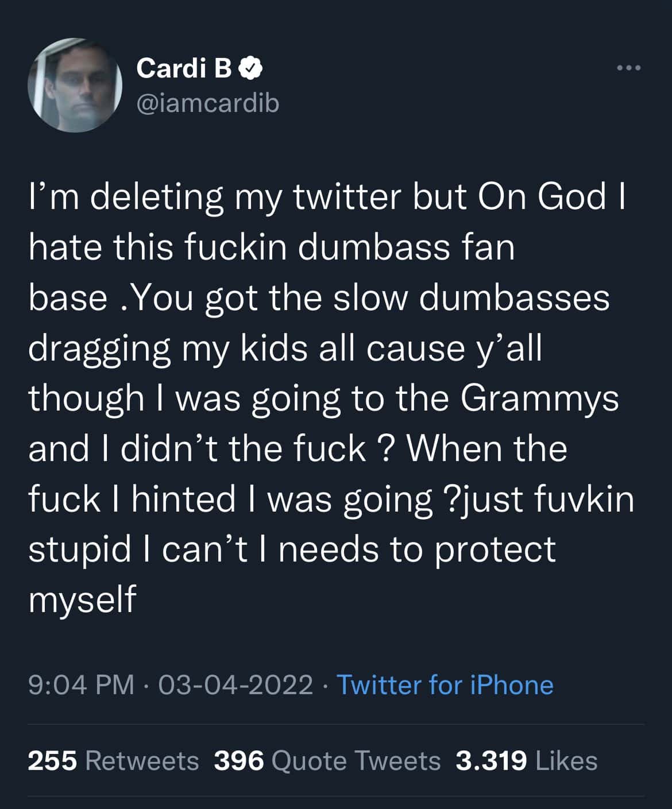Open the @iamcardib handle link
The width and height of the screenshot is (672, 809).
click(208, 103)
